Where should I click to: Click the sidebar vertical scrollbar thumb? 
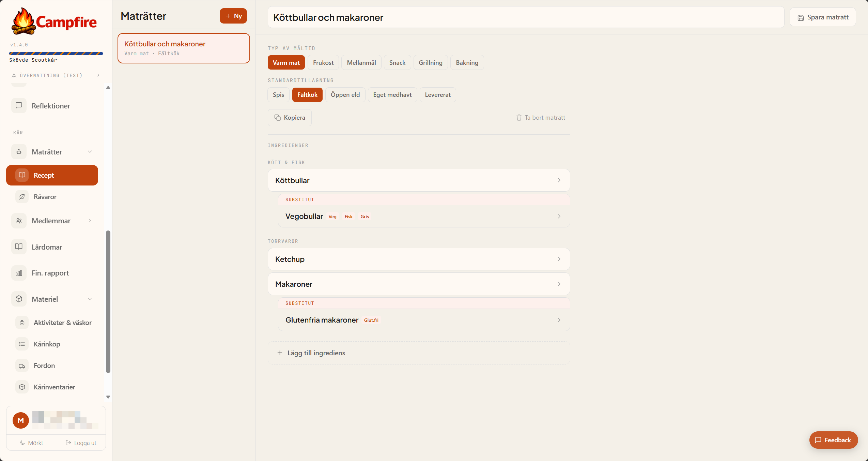coord(108,302)
